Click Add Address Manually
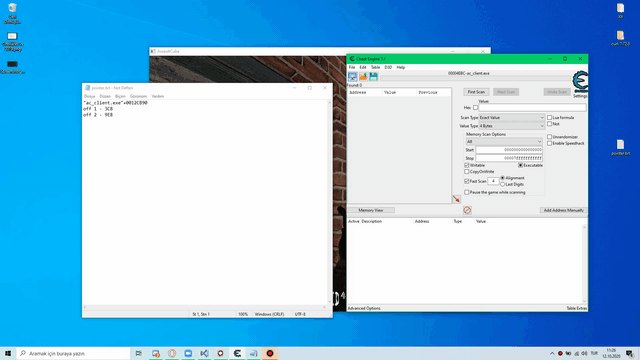 tap(563, 210)
